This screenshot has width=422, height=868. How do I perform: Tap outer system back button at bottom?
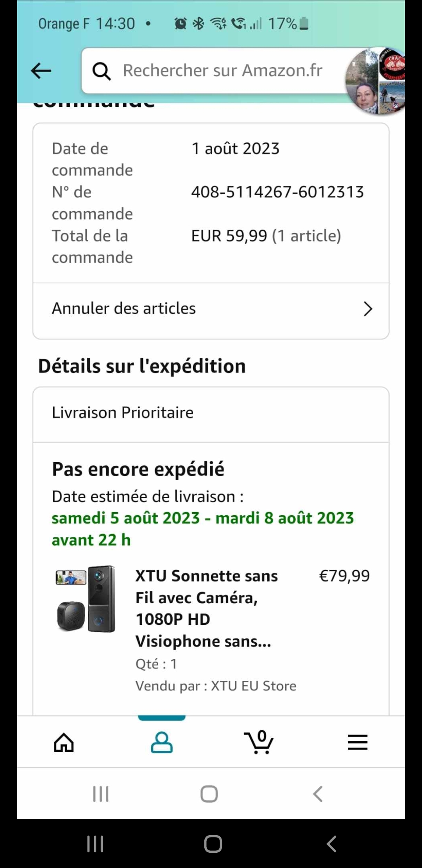point(331,844)
